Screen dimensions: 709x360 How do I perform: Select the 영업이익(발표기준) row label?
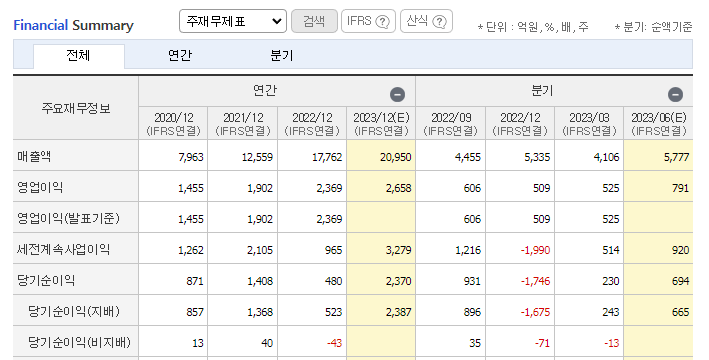[x=68, y=218]
